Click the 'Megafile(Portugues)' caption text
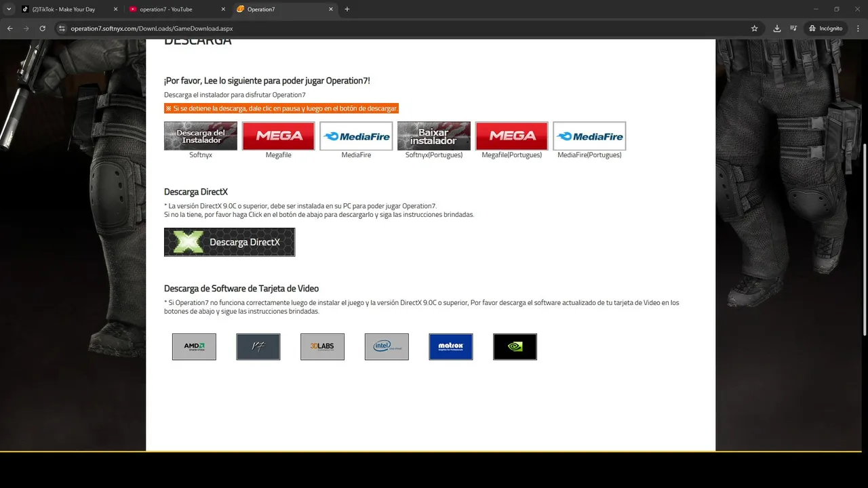Viewport: 868px width, 488px height. [512, 155]
